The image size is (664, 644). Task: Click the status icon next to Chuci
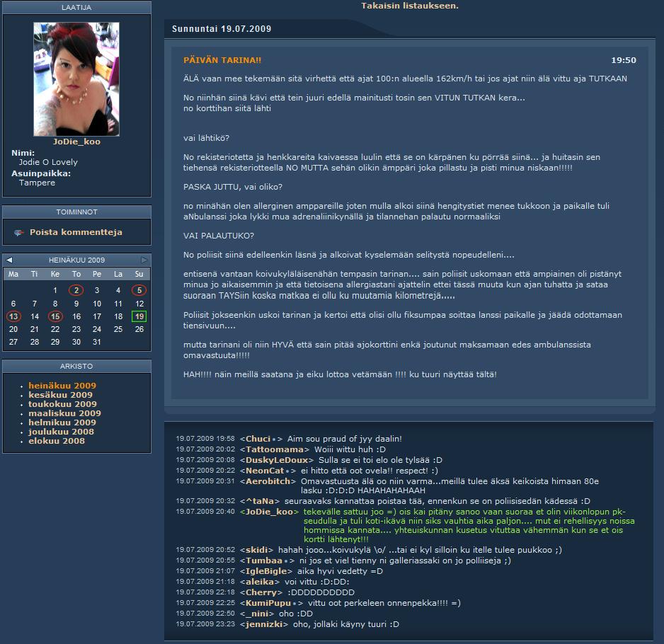275,439
